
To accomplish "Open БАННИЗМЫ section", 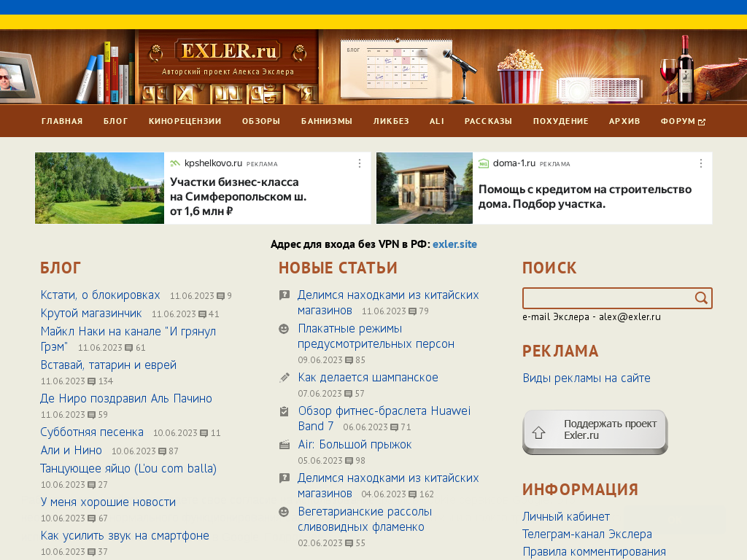I will tap(327, 122).
